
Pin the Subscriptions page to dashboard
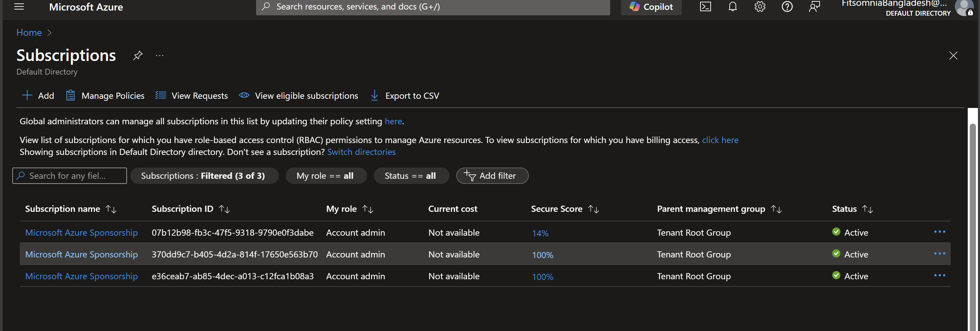pyautogui.click(x=138, y=56)
